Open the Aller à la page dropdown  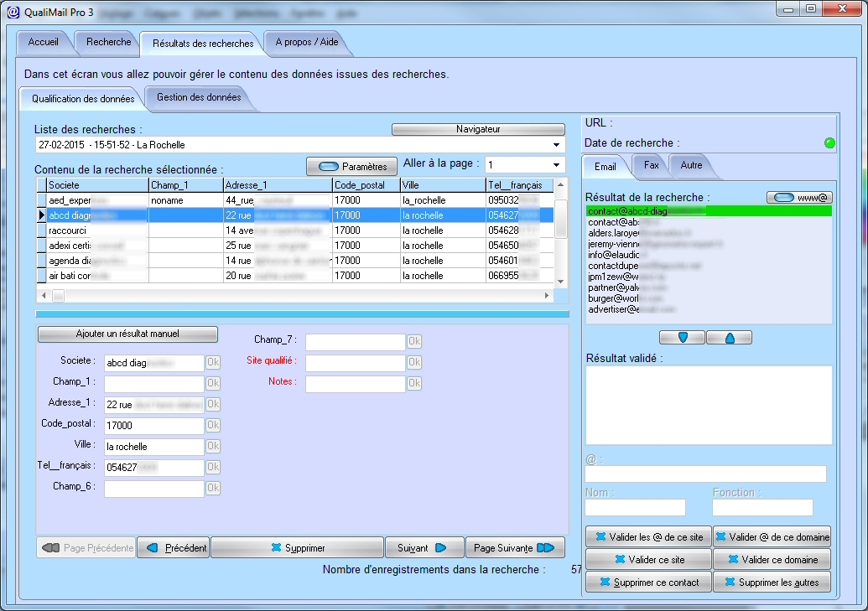556,165
